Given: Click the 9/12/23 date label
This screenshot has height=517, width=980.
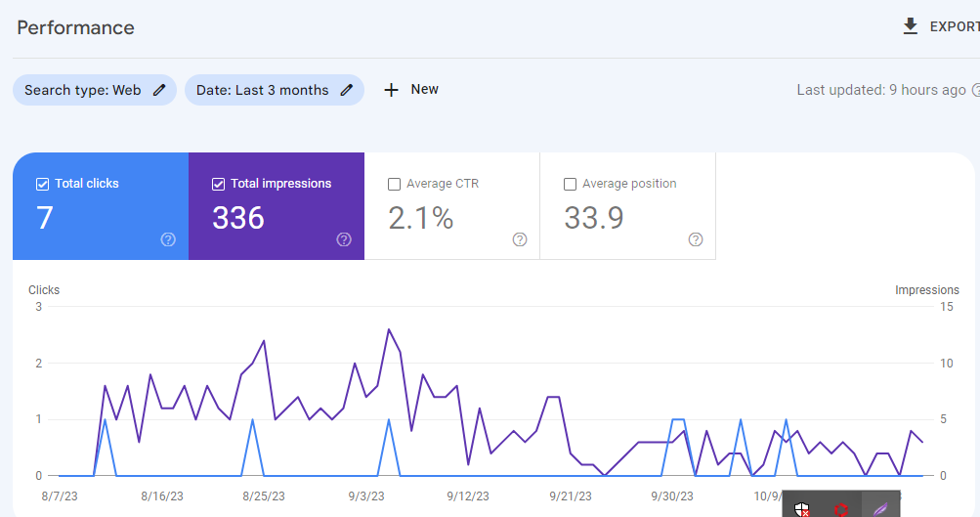Looking at the screenshot, I should coord(468,496).
